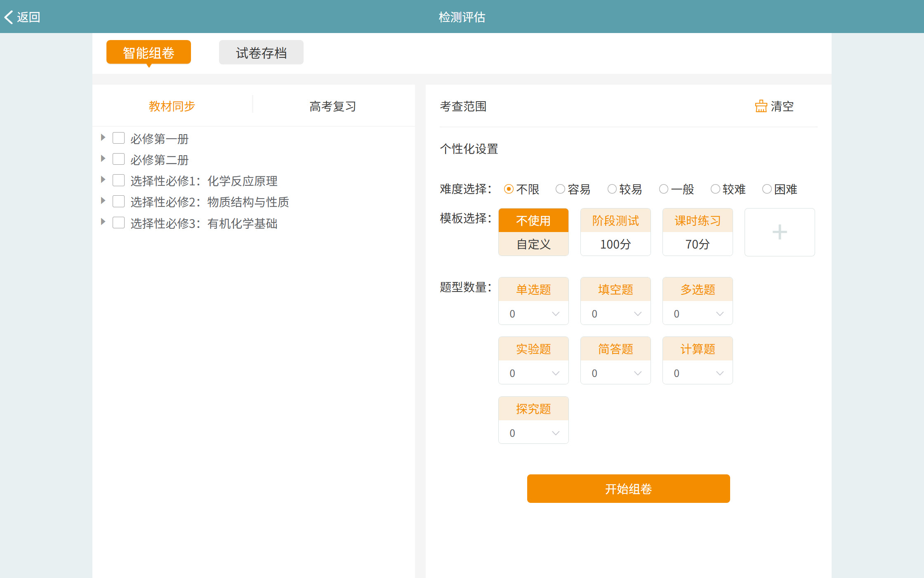Image resolution: width=924 pixels, height=578 pixels.
Task: Open the 简答题 quantity dropdown
Action: (615, 373)
